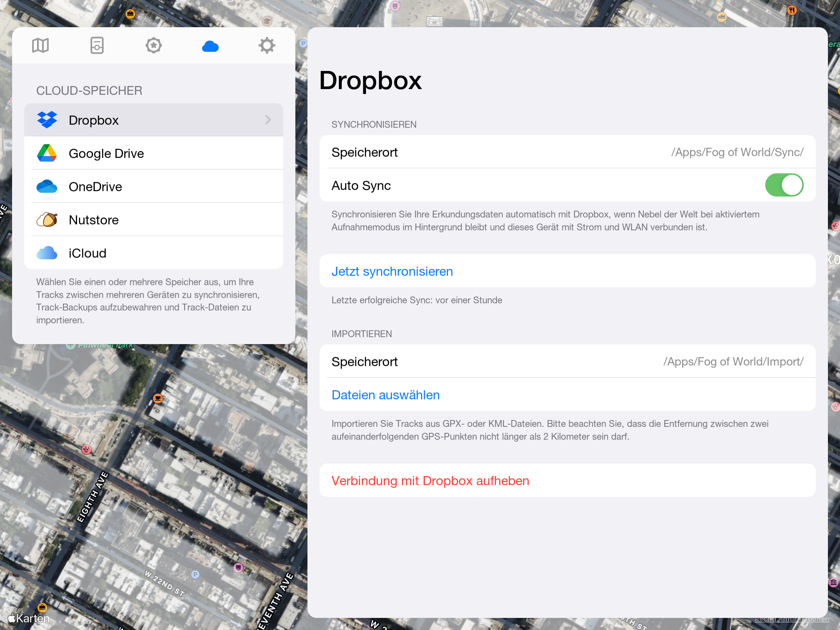
Task: Open the sync Speicherort row /Apps/Fog of World/Sync/
Action: tap(567, 152)
